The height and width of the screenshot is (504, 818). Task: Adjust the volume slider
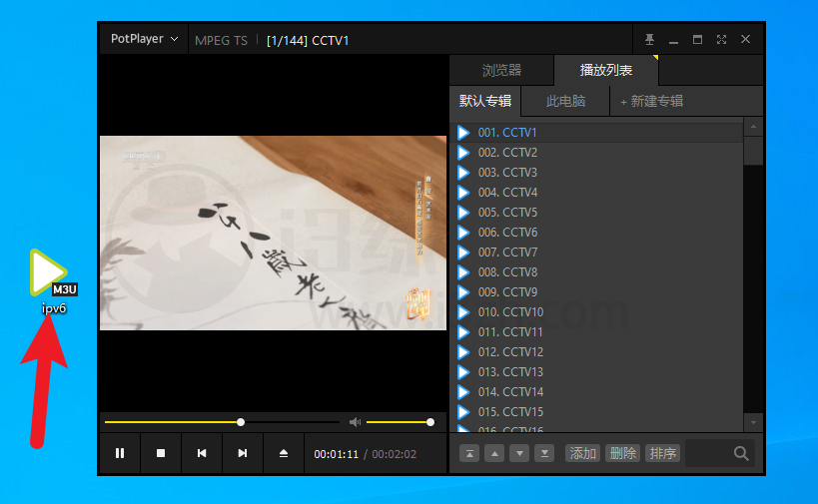point(399,421)
